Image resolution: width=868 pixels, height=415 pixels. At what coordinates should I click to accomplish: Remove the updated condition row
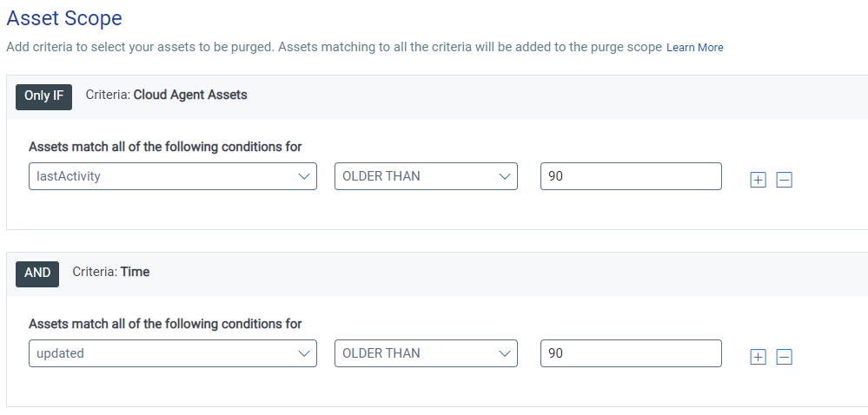point(785,357)
